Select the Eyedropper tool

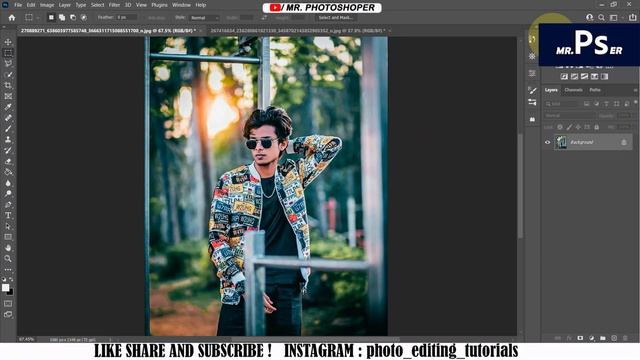point(8,107)
